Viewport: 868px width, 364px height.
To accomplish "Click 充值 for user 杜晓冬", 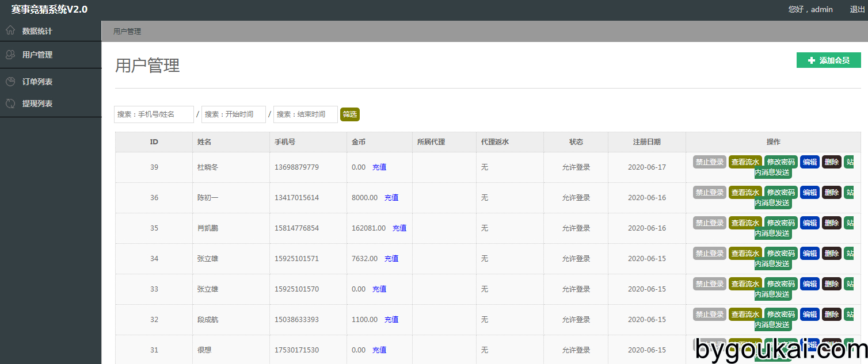I will [379, 167].
